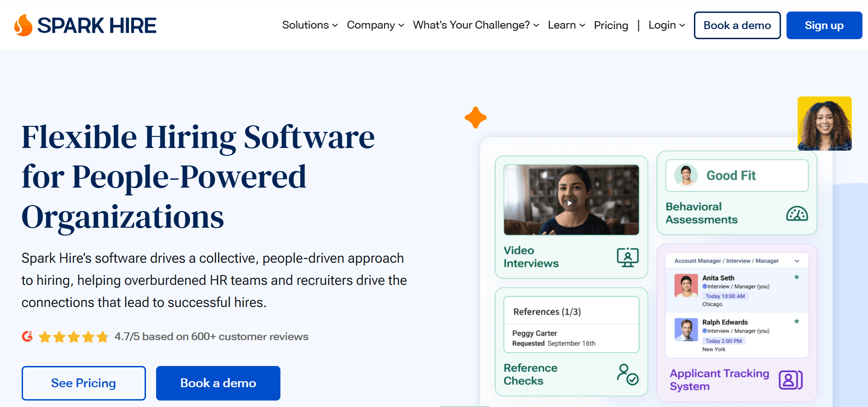
Task: Click the Applicant Tracking System label
Action: click(x=719, y=380)
